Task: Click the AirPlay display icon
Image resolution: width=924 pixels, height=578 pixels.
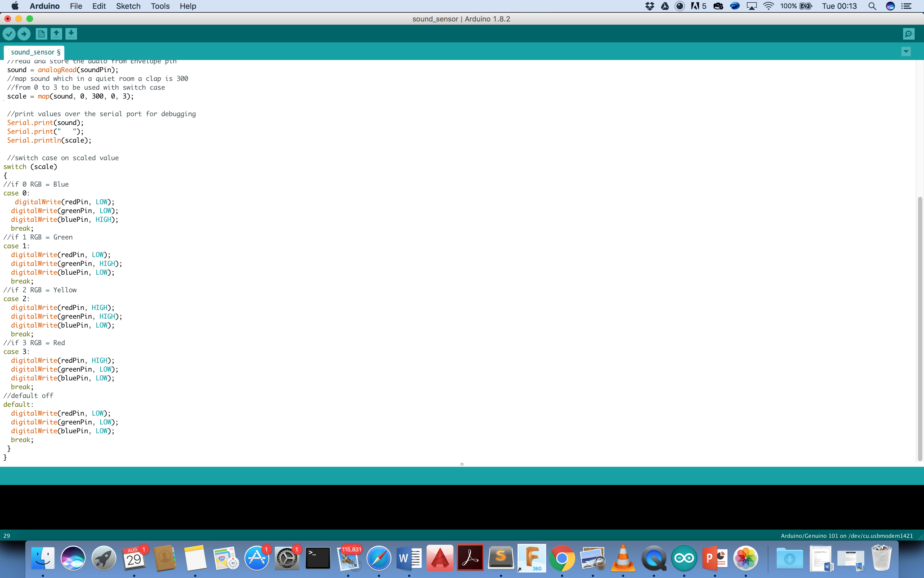Action: click(751, 6)
